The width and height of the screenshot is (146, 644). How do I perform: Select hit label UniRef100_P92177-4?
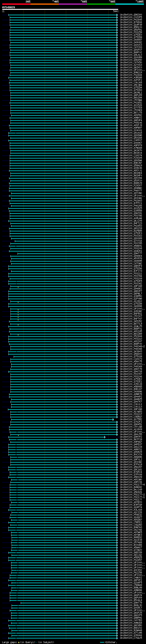click(132, 485)
